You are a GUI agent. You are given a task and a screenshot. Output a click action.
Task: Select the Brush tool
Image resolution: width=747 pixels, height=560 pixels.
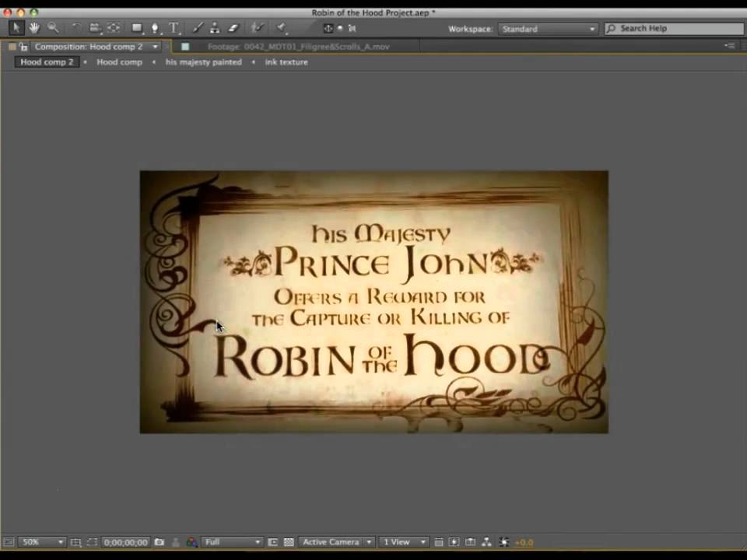(x=198, y=28)
